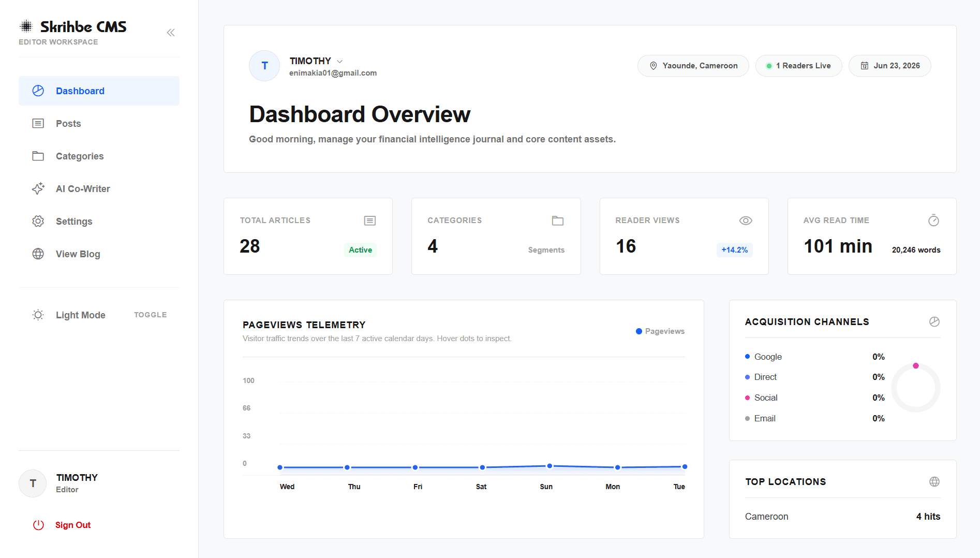Image resolution: width=980 pixels, height=558 pixels.
Task: Click the +14.2% growth badge
Action: pos(735,250)
